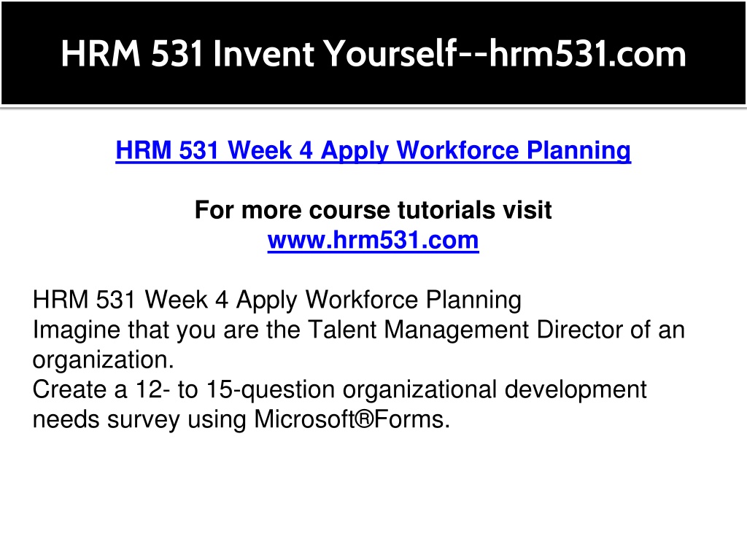Click the word 'Forms.' at paragraph end
Viewport: 747px width, 560px height.
(412, 419)
